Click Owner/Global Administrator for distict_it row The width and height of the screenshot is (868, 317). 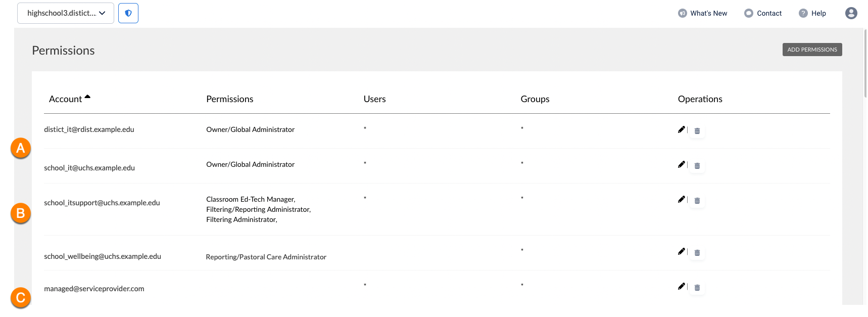tap(250, 129)
